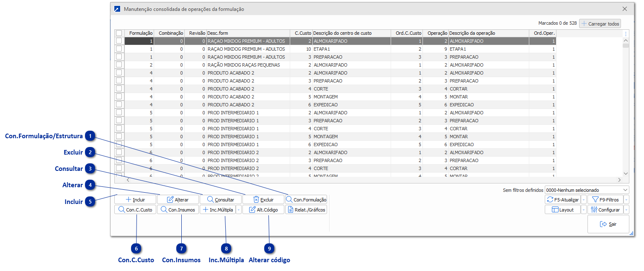644x271 pixels.
Task: Click the Excluir button
Action: (263, 200)
